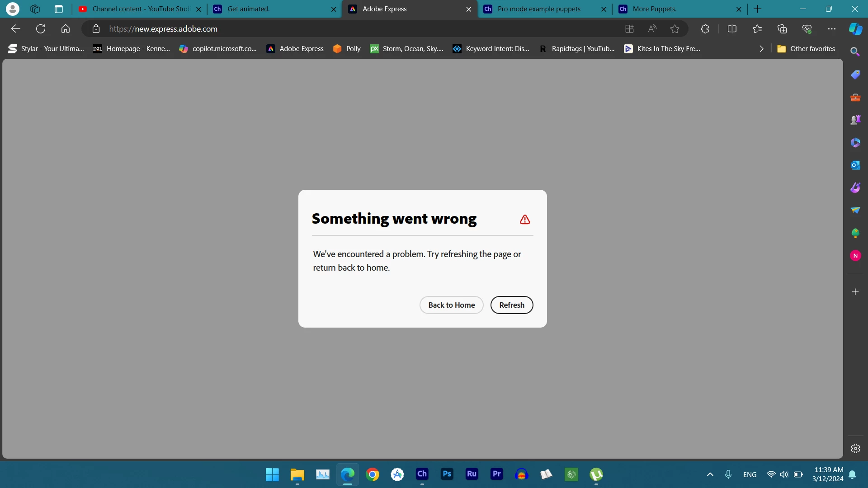Add page to favorites star icon
Image resolution: width=868 pixels, height=488 pixels.
click(x=675, y=29)
